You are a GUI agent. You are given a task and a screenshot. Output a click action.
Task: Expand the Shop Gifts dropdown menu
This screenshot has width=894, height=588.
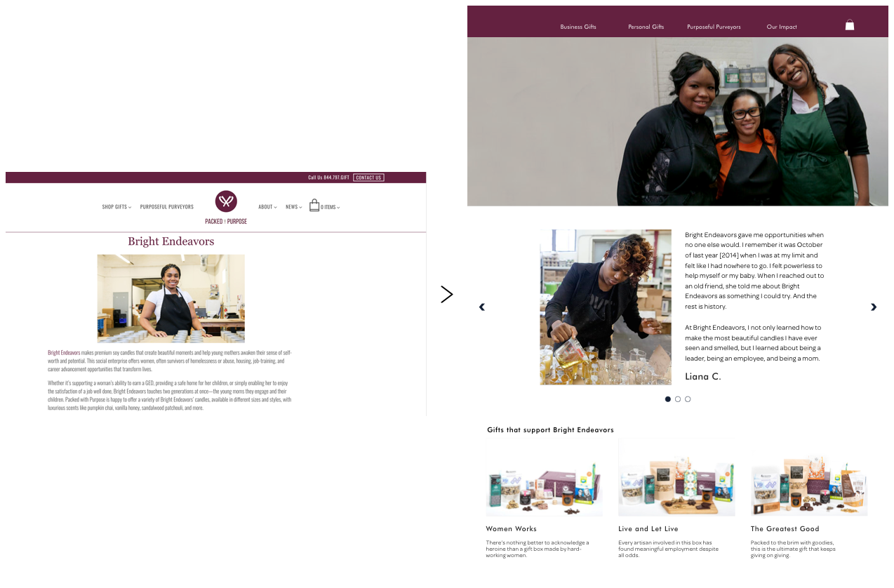tap(116, 207)
